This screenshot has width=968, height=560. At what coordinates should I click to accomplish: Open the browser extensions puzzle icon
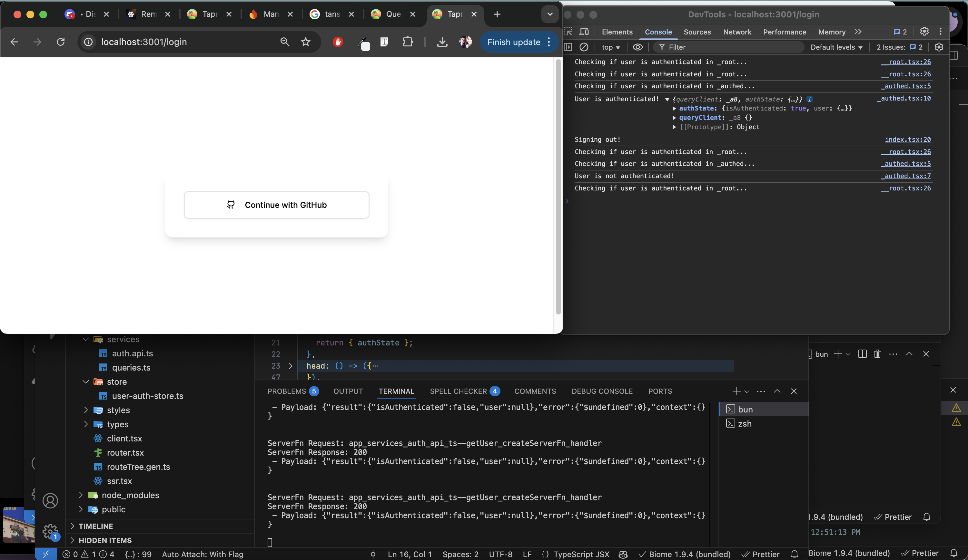(x=408, y=42)
